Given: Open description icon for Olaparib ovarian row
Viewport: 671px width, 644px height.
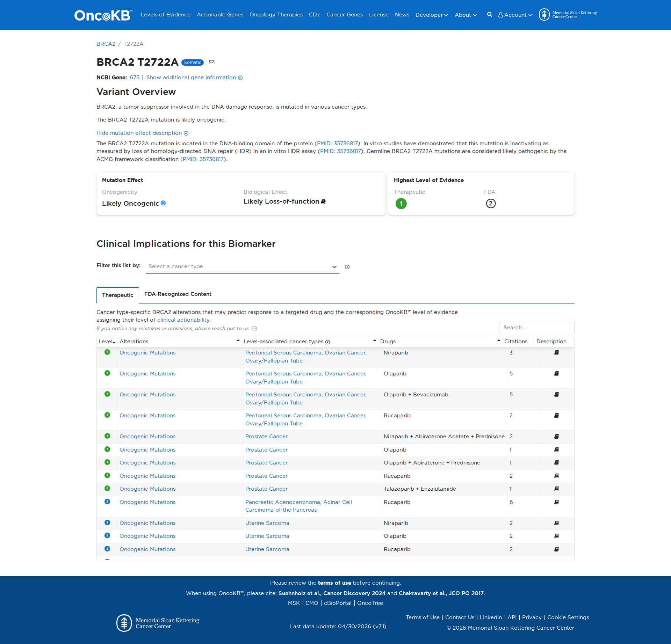Looking at the screenshot, I should (x=557, y=374).
